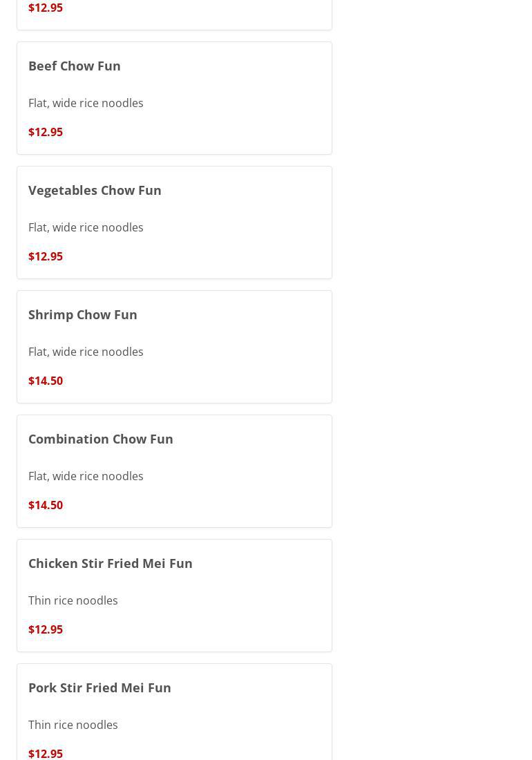The image size is (532, 760).
Task: Click Chicken Stir Fried Mei Fun price
Action: pos(46,629)
